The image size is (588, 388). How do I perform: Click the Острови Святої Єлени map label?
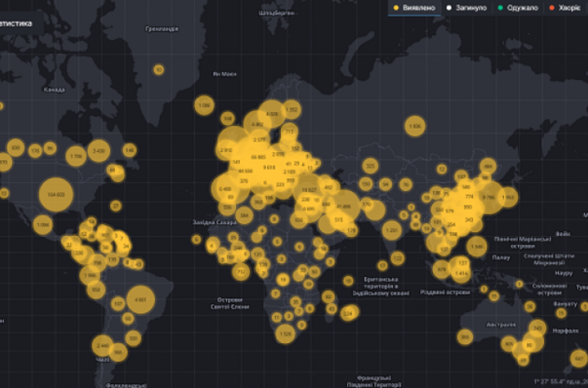(229, 304)
